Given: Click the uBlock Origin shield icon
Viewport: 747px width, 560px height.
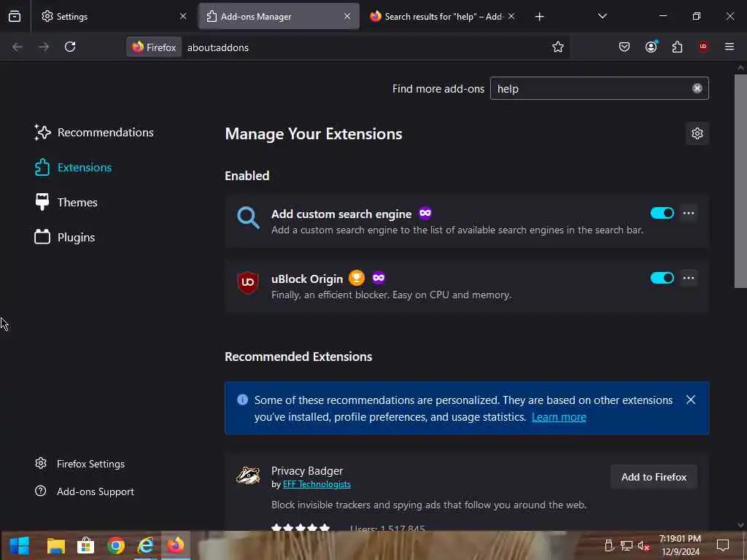Looking at the screenshot, I should pos(248,283).
